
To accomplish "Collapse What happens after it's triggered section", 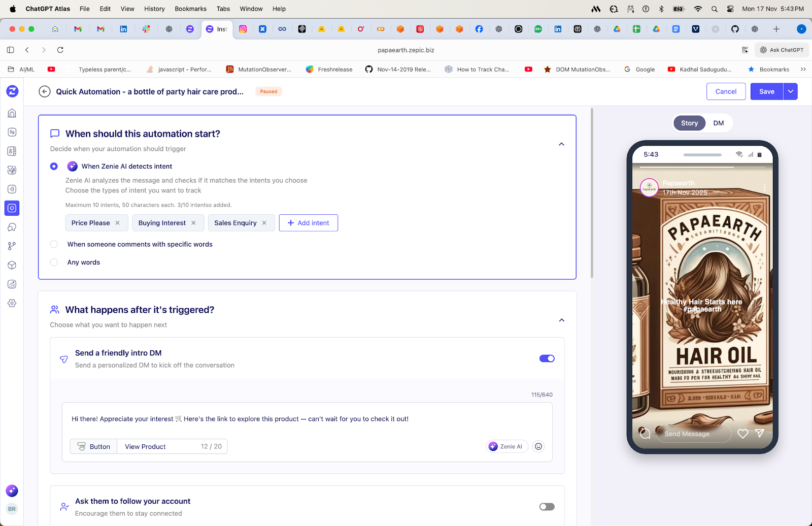I will 561,320.
